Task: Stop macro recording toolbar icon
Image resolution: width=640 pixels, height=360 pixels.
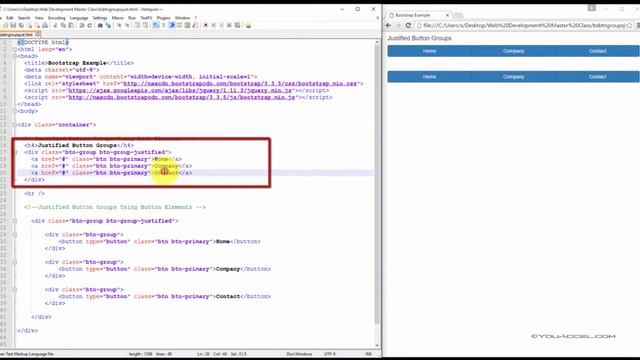Action: [x=213, y=25]
